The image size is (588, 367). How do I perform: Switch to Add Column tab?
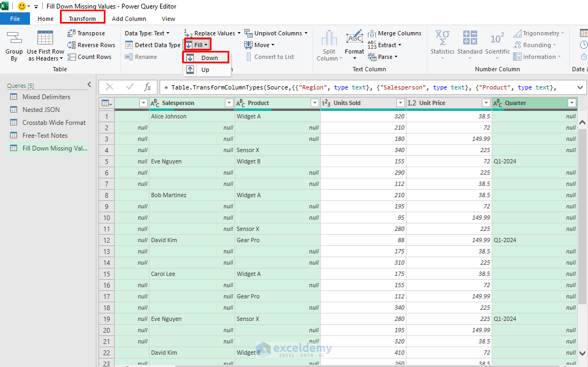point(129,18)
